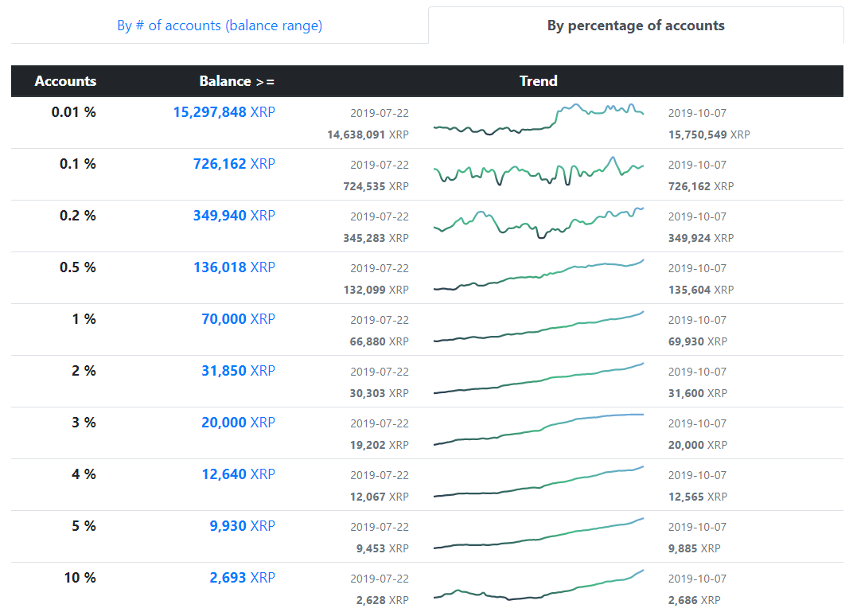This screenshot has width=853, height=616.
Task: Click the 15,297,848 XRP balance link
Action: pos(224,112)
